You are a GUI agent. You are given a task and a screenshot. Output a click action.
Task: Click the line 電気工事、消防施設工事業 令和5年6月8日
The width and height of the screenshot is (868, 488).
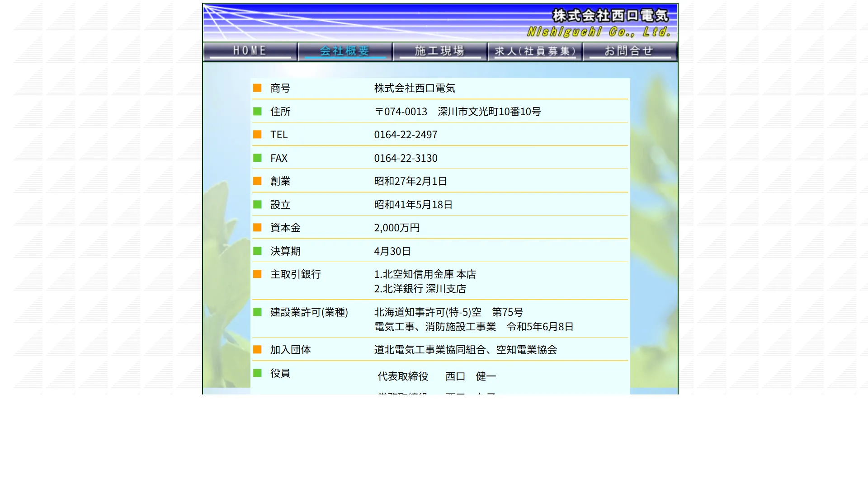click(x=474, y=327)
